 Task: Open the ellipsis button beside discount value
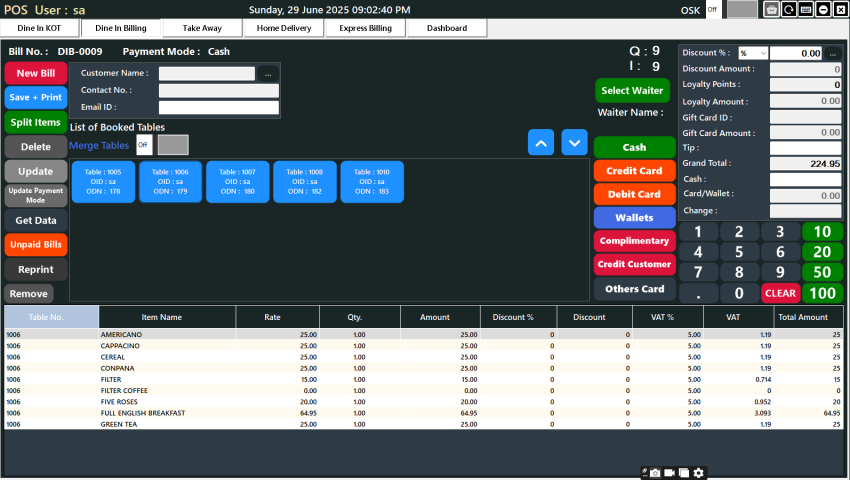coord(832,53)
